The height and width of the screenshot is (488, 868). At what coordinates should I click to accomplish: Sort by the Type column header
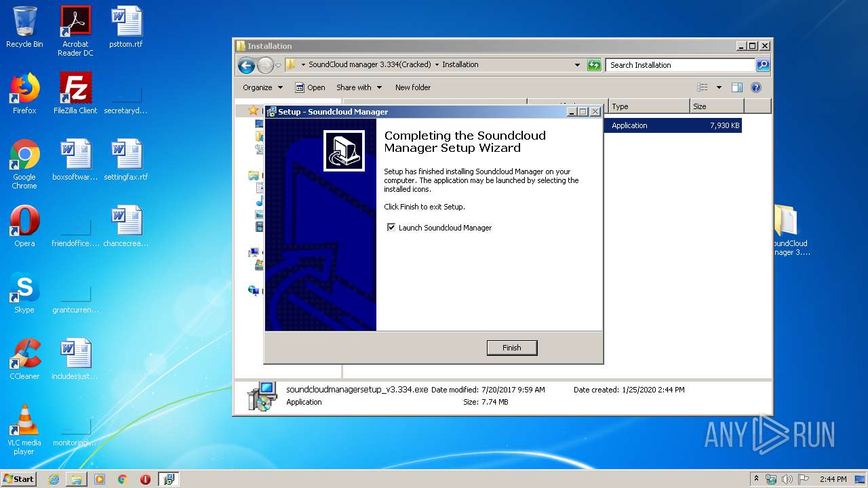coord(649,106)
